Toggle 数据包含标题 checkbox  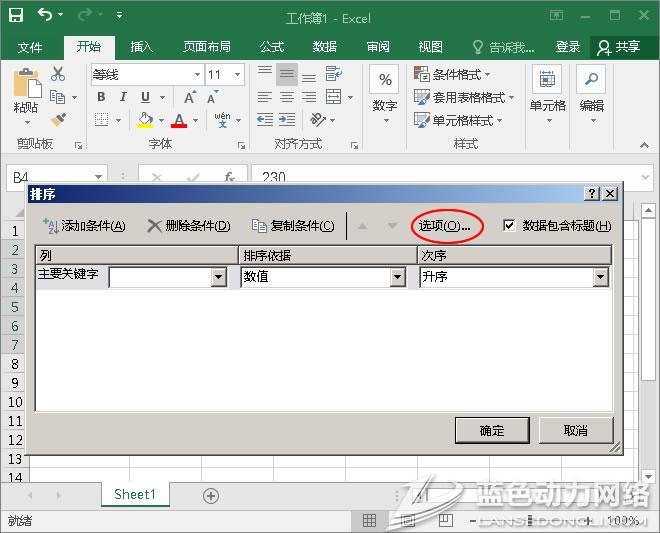pyautogui.click(x=509, y=226)
